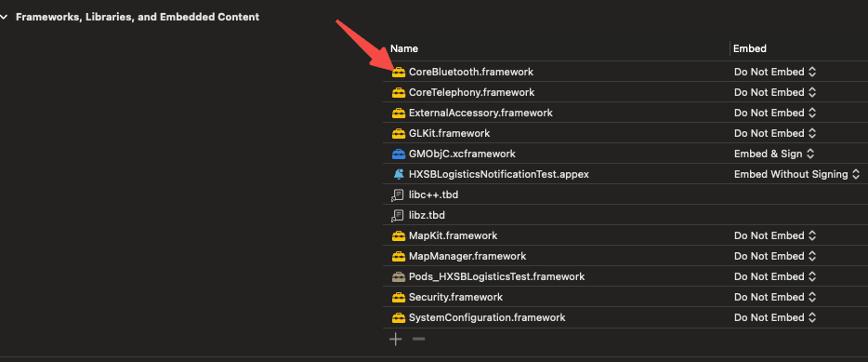Select the HXSBLogisticsNotificationTest.appex row name
Screen dimensions: 868x362
pyautogui.click(x=499, y=175)
